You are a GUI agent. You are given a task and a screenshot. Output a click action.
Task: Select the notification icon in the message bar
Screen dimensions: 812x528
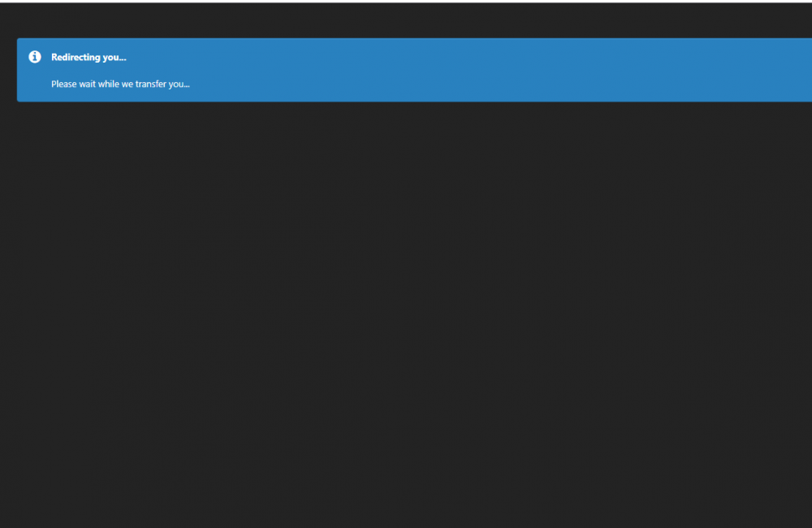pos(34,57)
